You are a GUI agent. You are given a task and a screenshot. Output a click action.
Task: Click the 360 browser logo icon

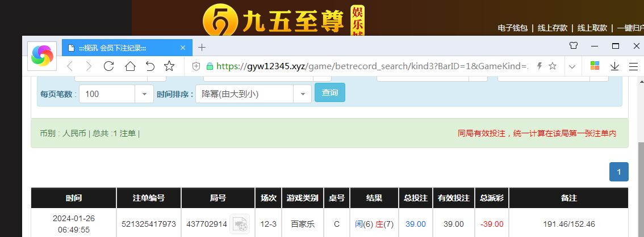[x=42, y=56]
